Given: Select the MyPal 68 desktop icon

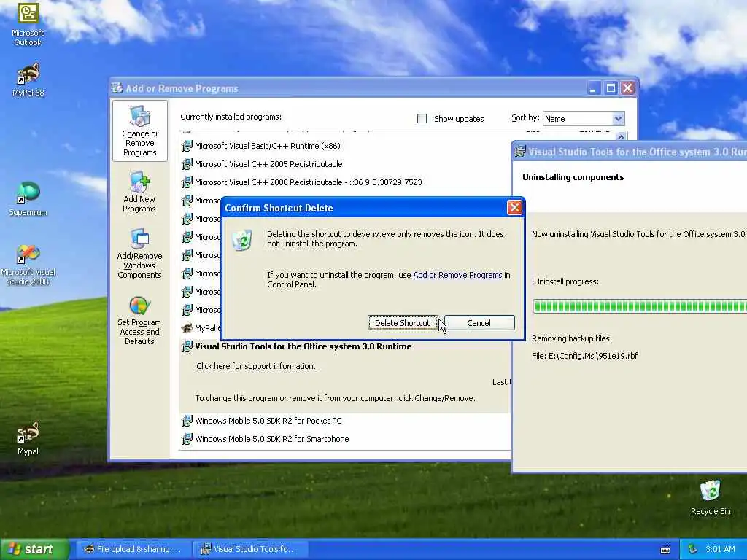Looking at the screenshot, I should point(28,79).
